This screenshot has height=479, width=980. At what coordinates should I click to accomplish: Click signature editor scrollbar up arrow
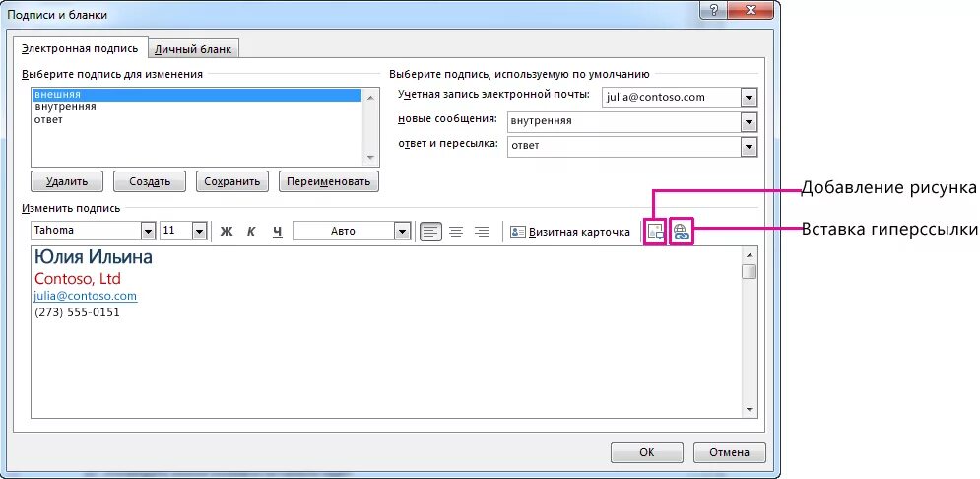click(749, 254)
